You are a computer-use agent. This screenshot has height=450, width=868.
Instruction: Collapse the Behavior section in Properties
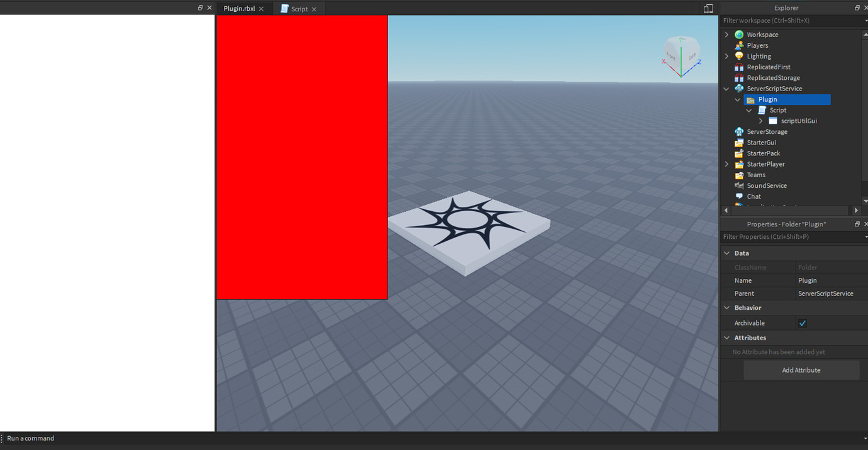727,307
